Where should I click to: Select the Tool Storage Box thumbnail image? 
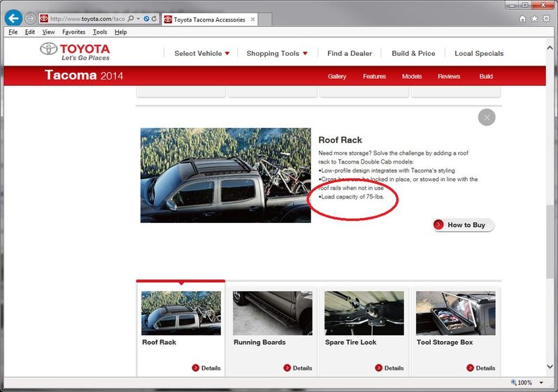point(455,313)
